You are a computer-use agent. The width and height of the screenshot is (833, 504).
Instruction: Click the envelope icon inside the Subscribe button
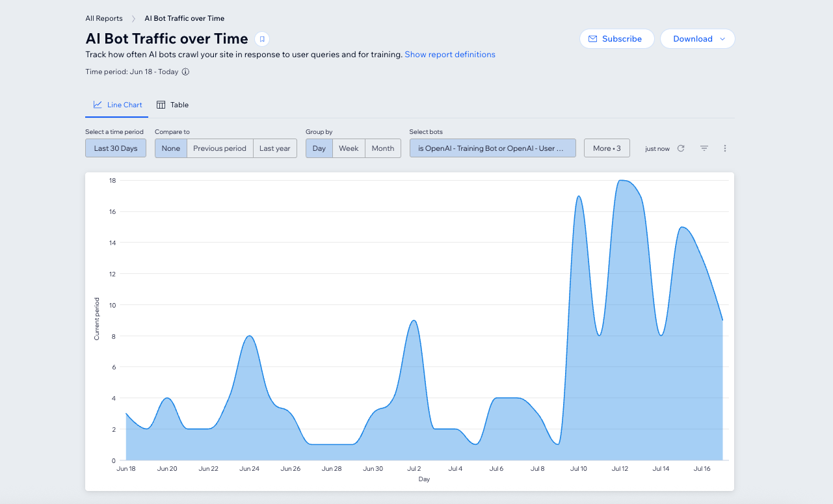pyautogui.click(x=592, y=39)
